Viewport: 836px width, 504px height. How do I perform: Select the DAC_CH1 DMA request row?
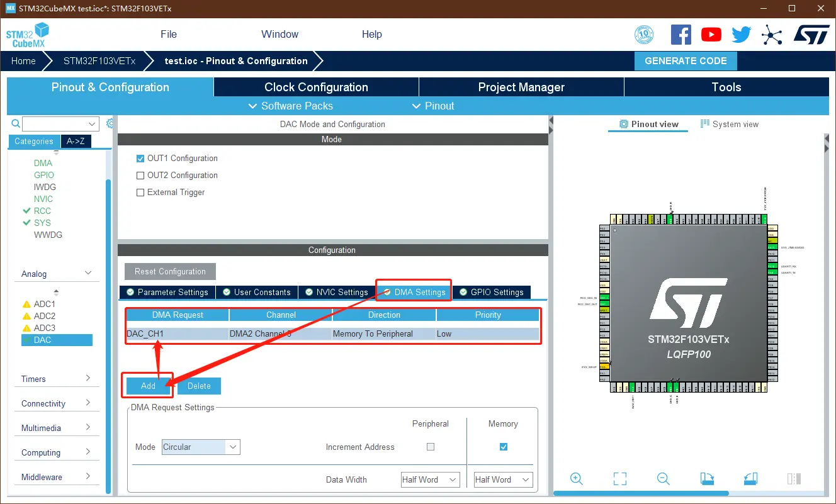pyautogui.click(x=332, y=334)
